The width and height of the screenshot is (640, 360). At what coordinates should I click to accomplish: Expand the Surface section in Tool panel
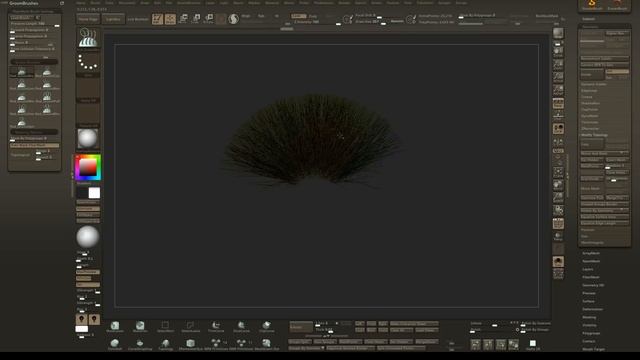[x=588, y=301]
